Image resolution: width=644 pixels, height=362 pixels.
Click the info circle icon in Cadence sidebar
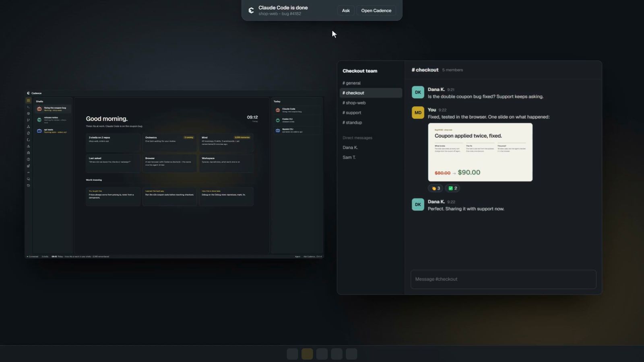tap(28, 159)
